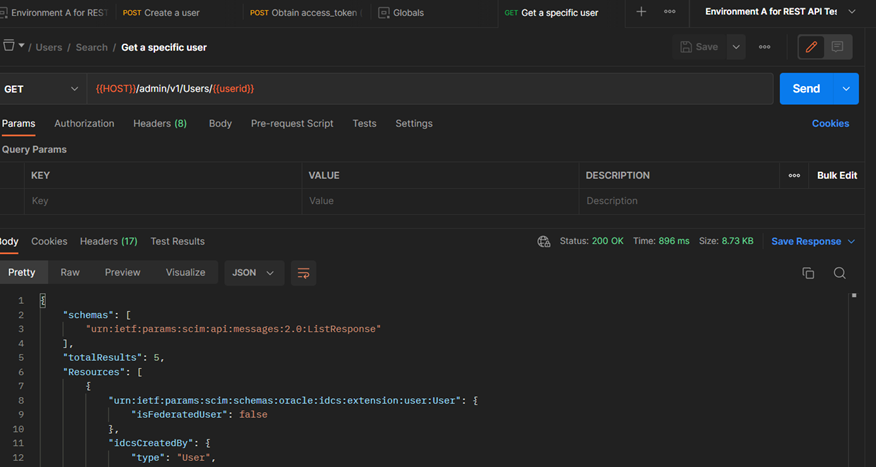Open the request Settings tab

pyautogui.click(x=414, y=123)
